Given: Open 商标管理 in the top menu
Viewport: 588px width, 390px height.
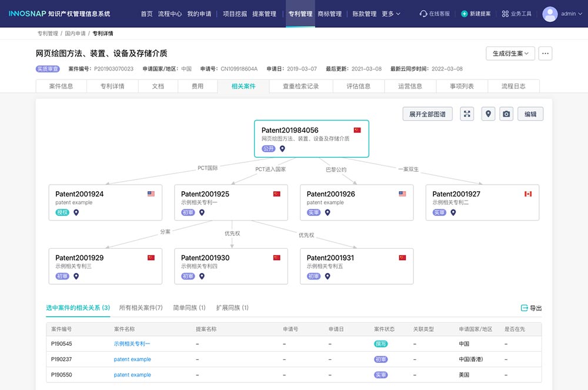Looking at the screenshot, I should pyautogui.click(x=329, y=14).
